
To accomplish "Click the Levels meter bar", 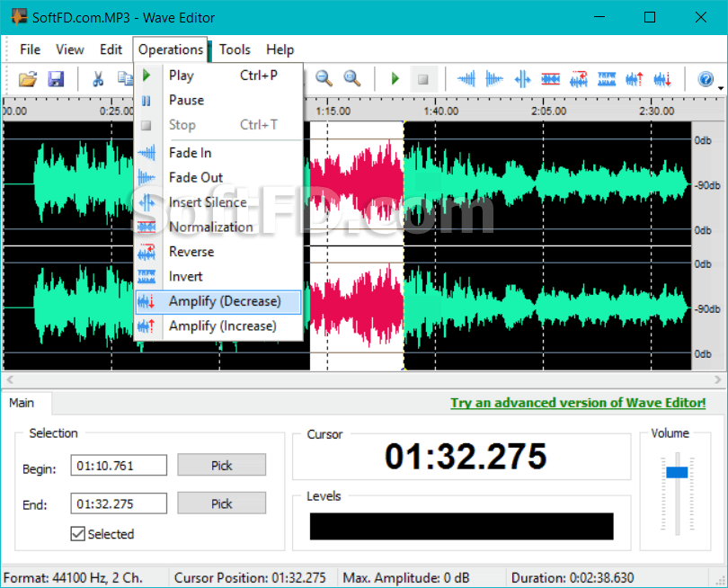I will 461,526.
